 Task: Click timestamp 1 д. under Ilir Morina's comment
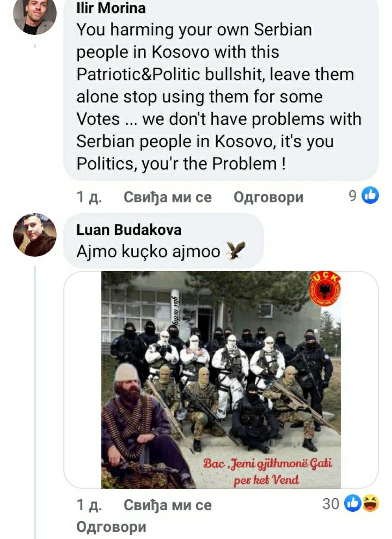[x=89, y=197]
